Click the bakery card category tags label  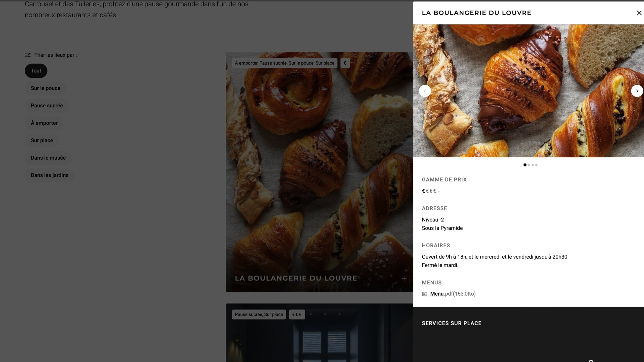[285, 63]
